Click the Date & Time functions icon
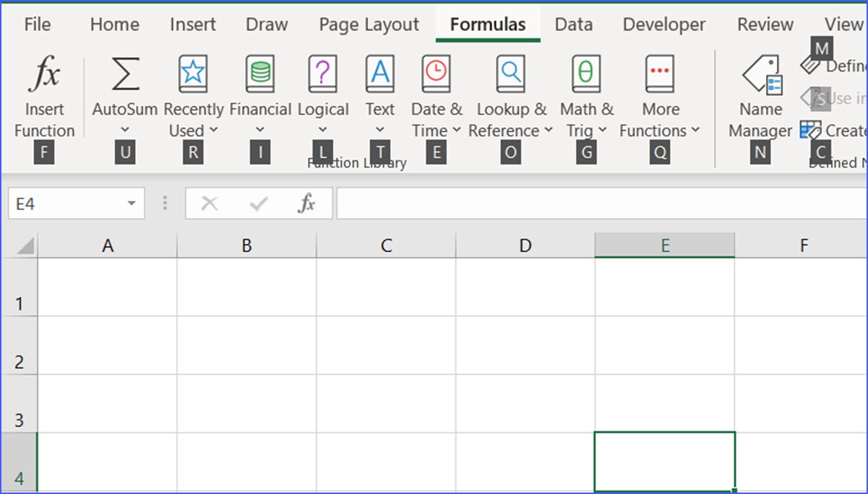Viewport: 868px width, 494px height. [436, 73]
